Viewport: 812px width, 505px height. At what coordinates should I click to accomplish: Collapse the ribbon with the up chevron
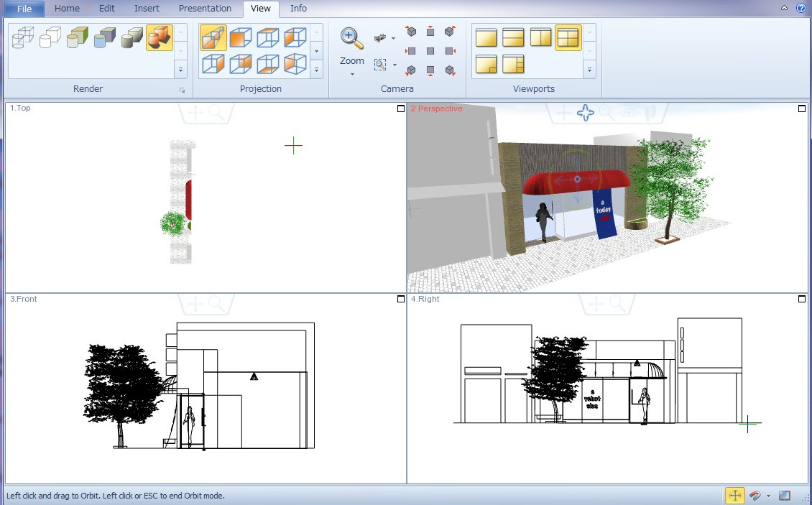785,8
